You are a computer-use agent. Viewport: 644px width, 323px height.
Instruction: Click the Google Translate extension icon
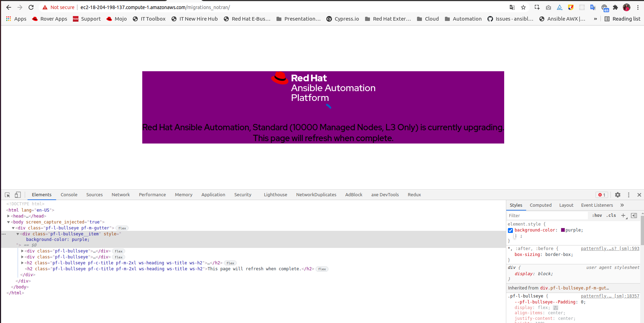coord(593,7)
